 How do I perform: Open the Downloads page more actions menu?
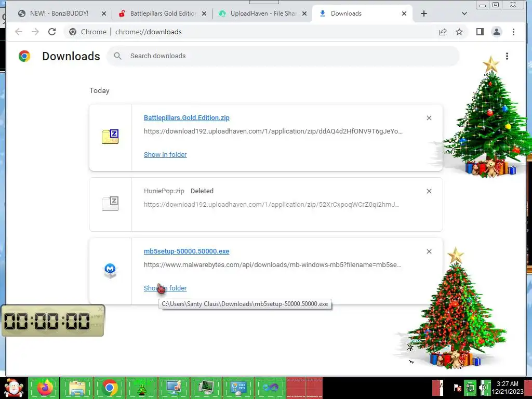tap(507, 56)
